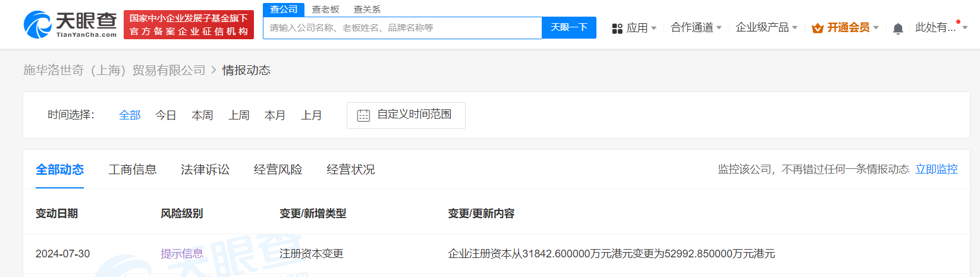980x277 pixels.
Task: Select the 全部 time filter
Action: [130, 115]
